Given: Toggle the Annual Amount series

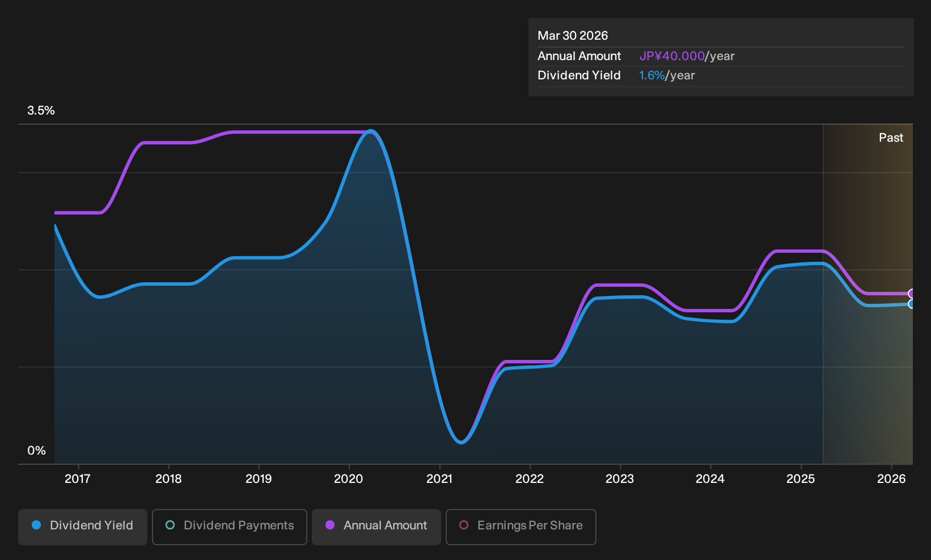Looking at the screenshot, I should coord(376,527).
